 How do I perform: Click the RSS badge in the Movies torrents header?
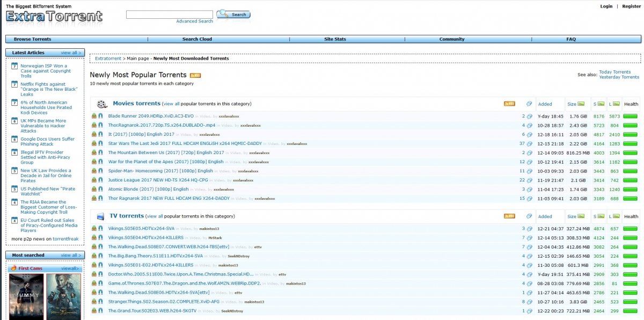click(x=509, y=104)
